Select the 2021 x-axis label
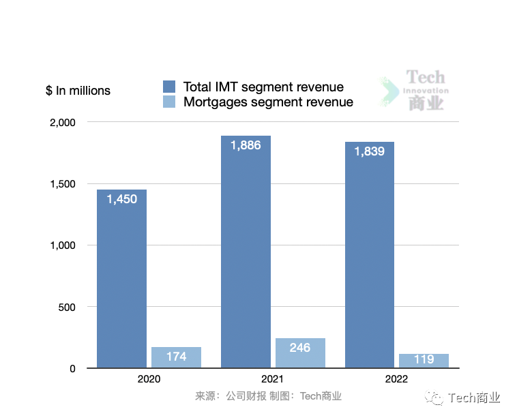517x420 pixels. (x=273, y=379)
